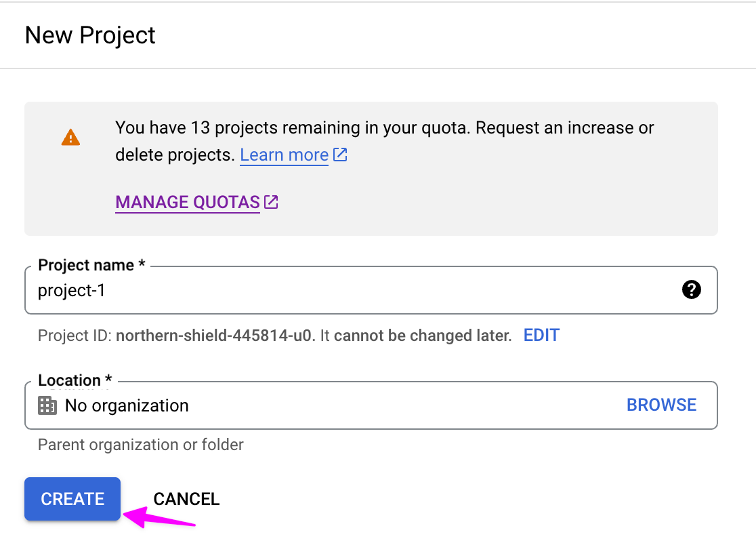Viewport: 756px width, 545px height.
Task: Click the Location field showing No organization
Action: tap(325, 405)
